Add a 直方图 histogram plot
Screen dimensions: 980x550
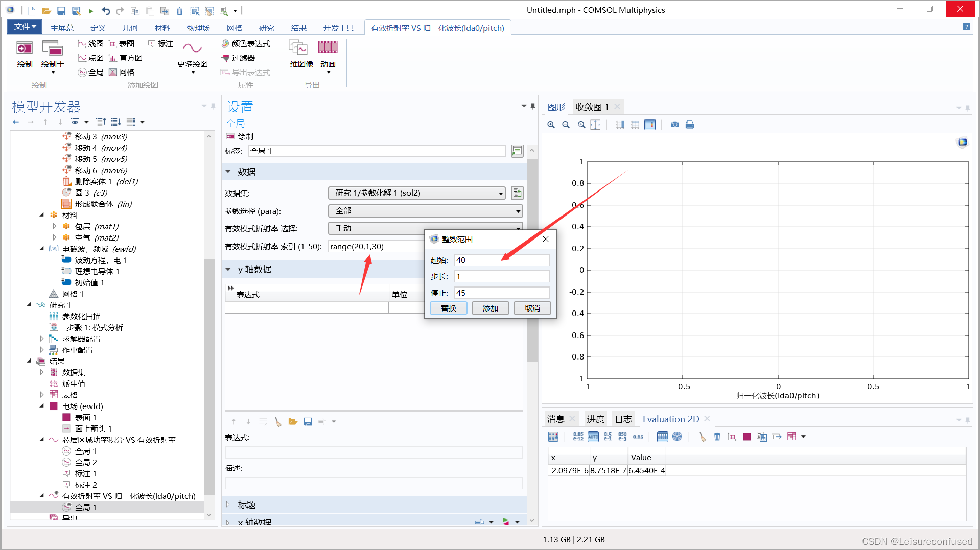126,58
